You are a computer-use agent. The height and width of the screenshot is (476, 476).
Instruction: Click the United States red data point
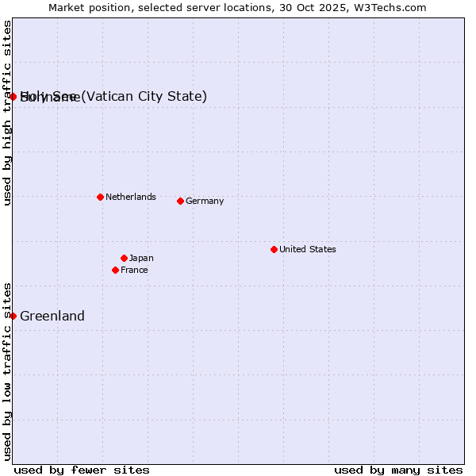pyautogui.click(x=274, y=249)
